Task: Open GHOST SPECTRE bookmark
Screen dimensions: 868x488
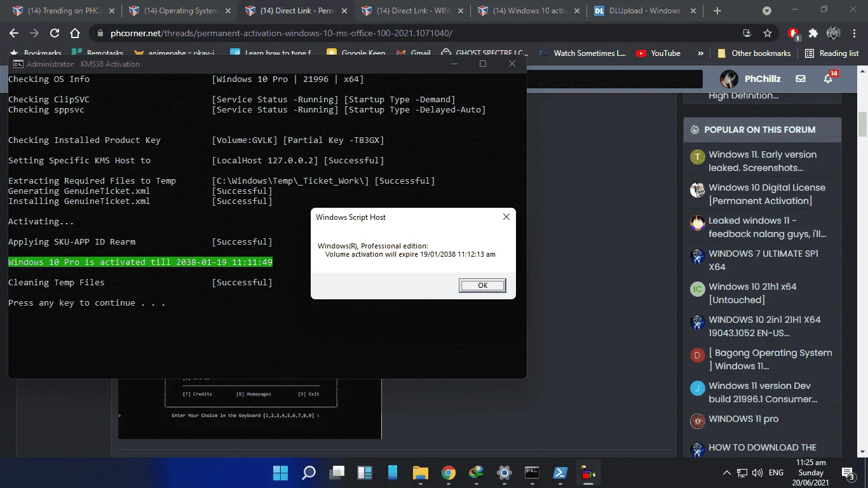Action: (485, 53)
